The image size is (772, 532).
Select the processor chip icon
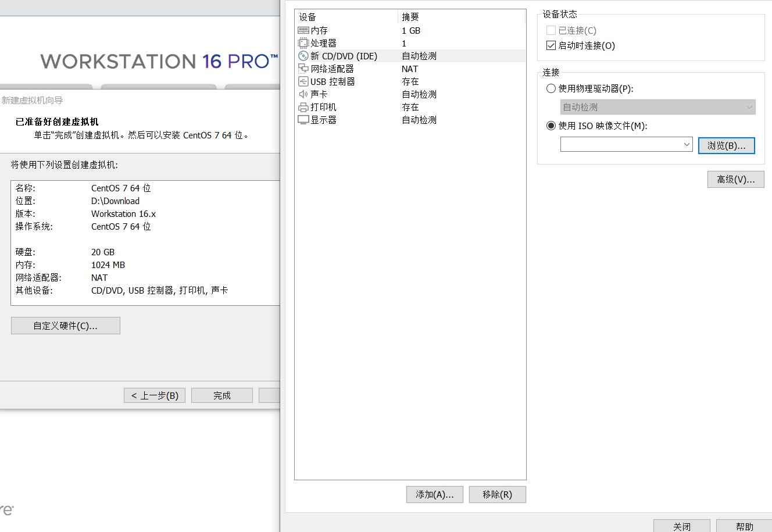click(303, 43)
